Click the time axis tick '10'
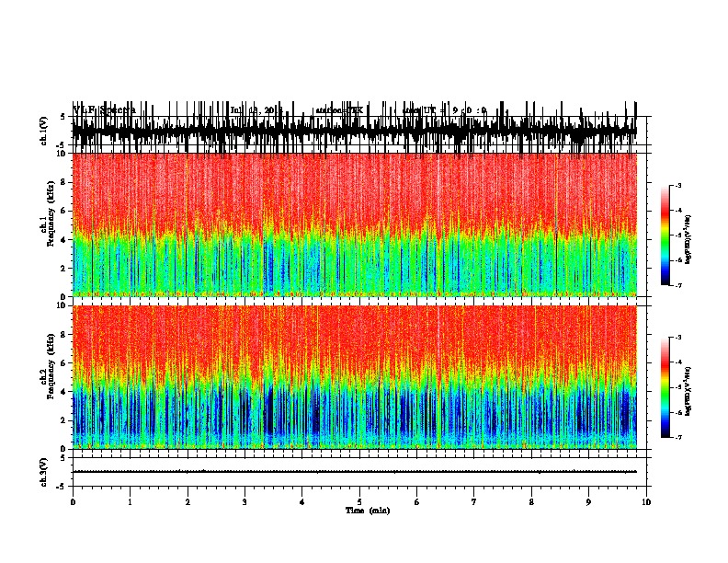The width and height of the screenshot is (728, 563). (x=646, y=502)
